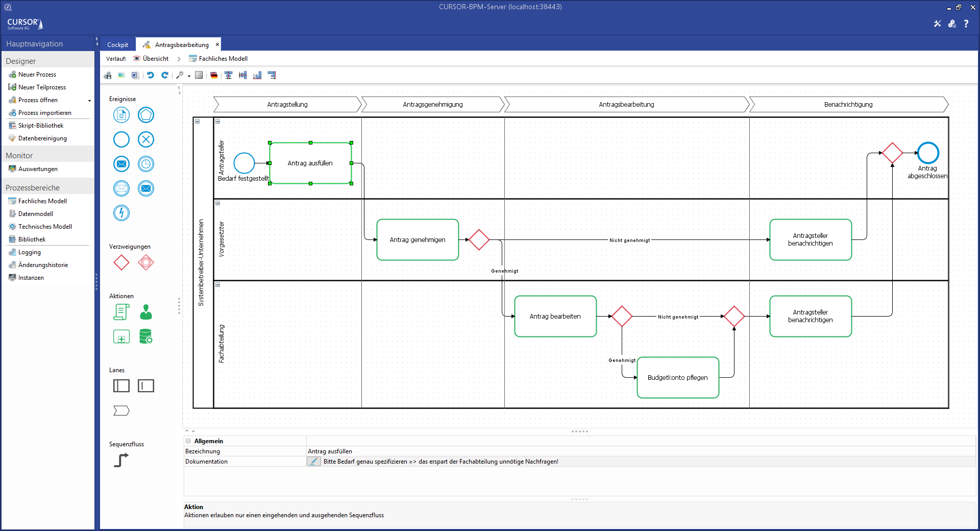
Task: Click Neuer Prozess in the Designer section
Action: click(x=37, y=75)
